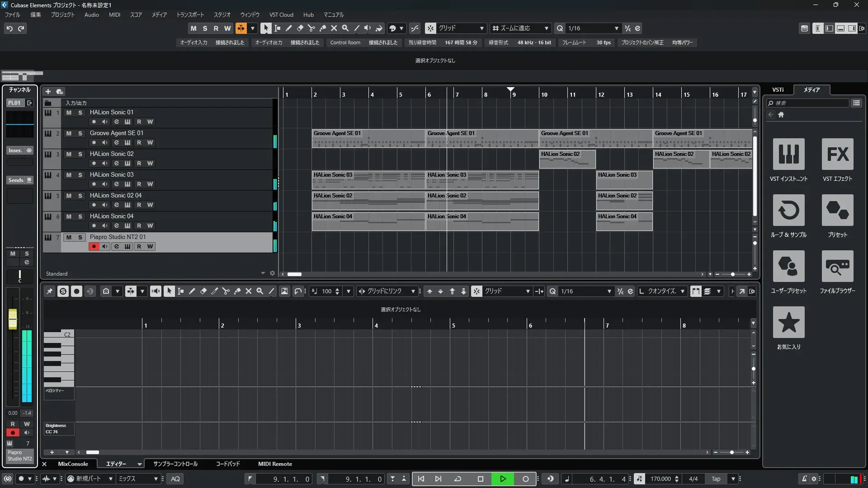Viewport: 868px width, 488px height.
Task: Expand the zoom-adapt grid dropdown
Action: [x=546, y=28]
